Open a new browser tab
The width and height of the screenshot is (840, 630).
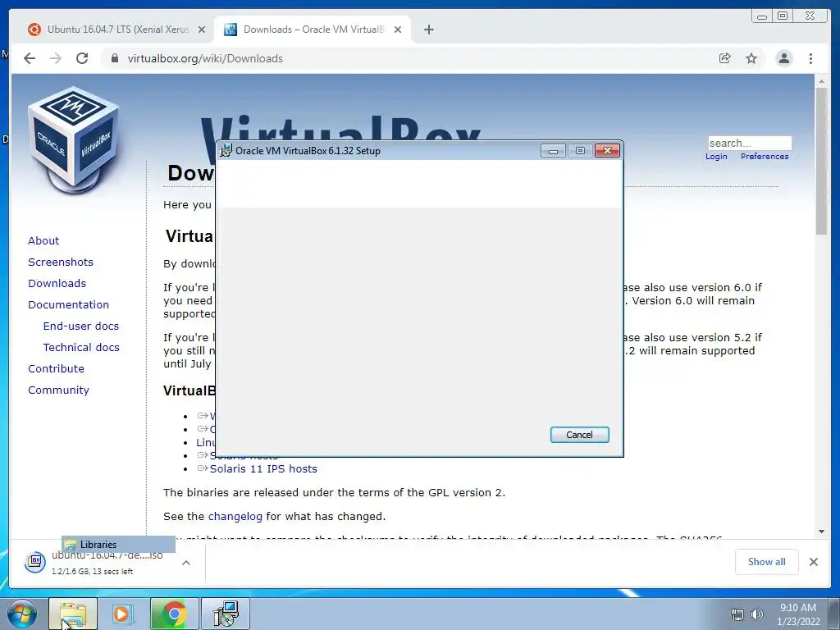point(428,30)
